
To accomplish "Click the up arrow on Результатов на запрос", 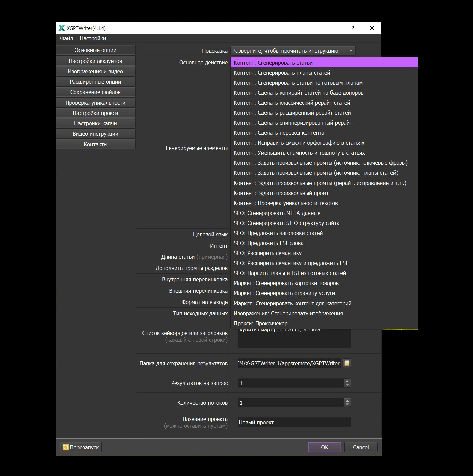I will [x=347, y=381].
